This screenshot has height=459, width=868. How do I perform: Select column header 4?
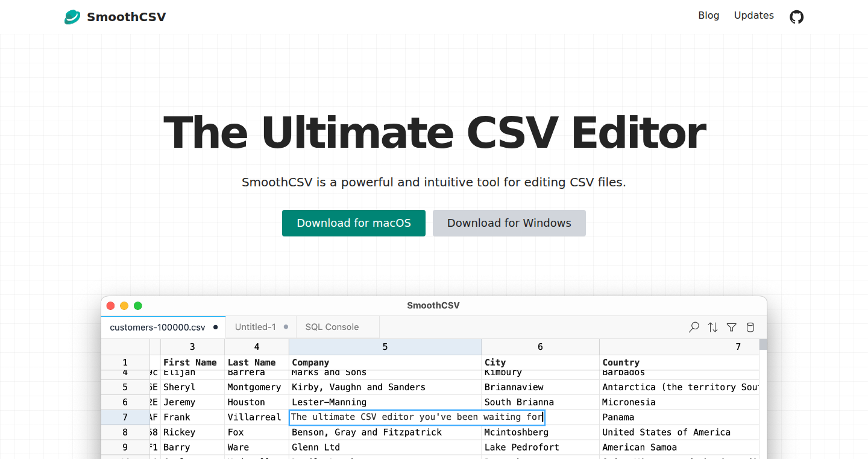257,347
